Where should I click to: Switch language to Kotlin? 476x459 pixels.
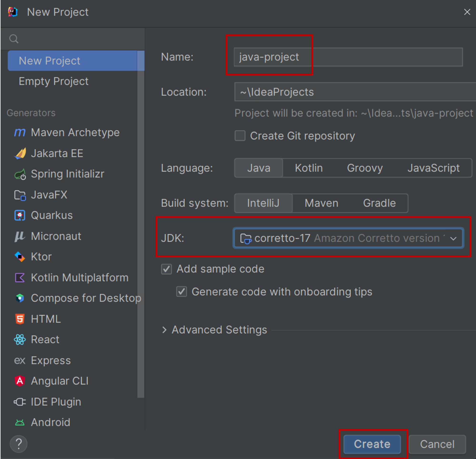[309, 168]
